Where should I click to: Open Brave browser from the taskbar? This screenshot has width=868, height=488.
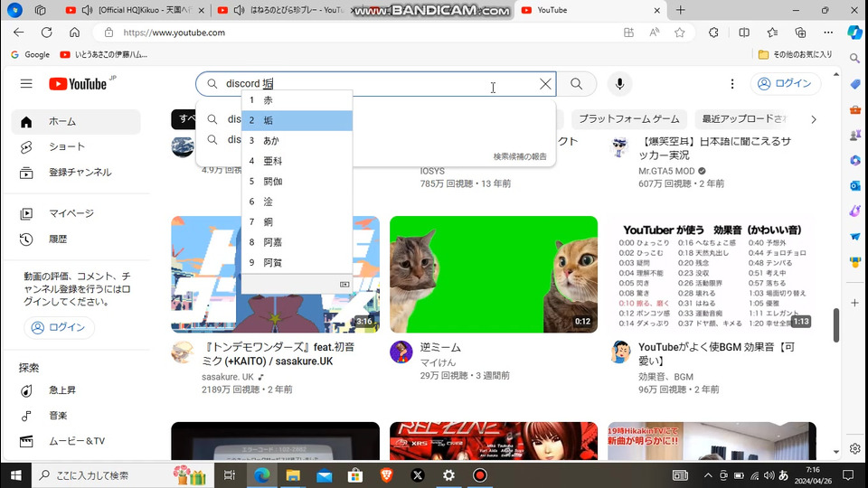pos(386,475)
